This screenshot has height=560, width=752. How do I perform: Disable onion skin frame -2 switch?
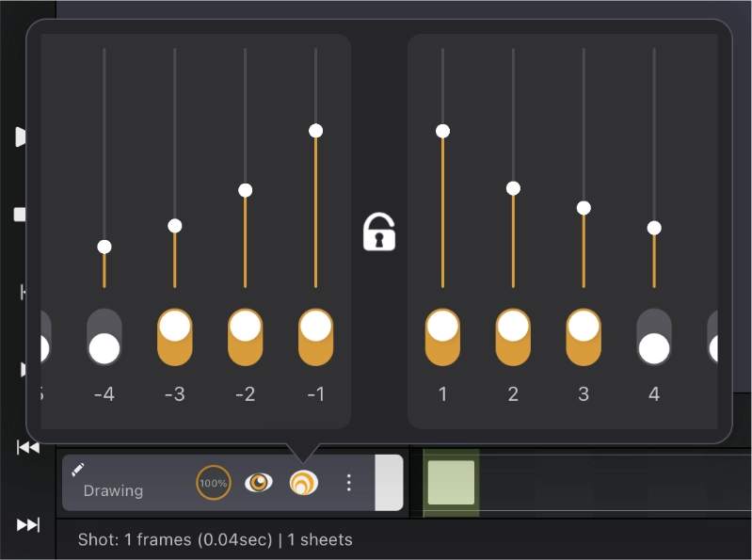tap(245, 337)
